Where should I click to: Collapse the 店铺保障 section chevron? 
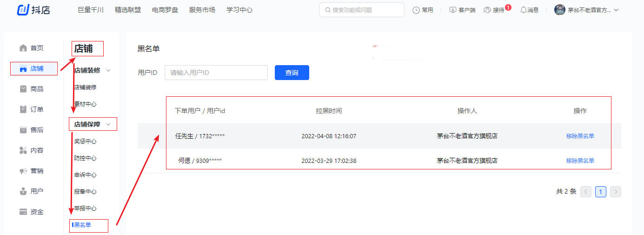[109, 124]
